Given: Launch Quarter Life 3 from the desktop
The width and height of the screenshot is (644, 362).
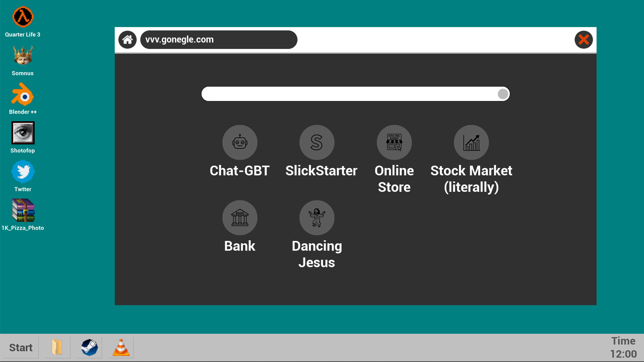Looking at the screenshot, I should [22, 16].
